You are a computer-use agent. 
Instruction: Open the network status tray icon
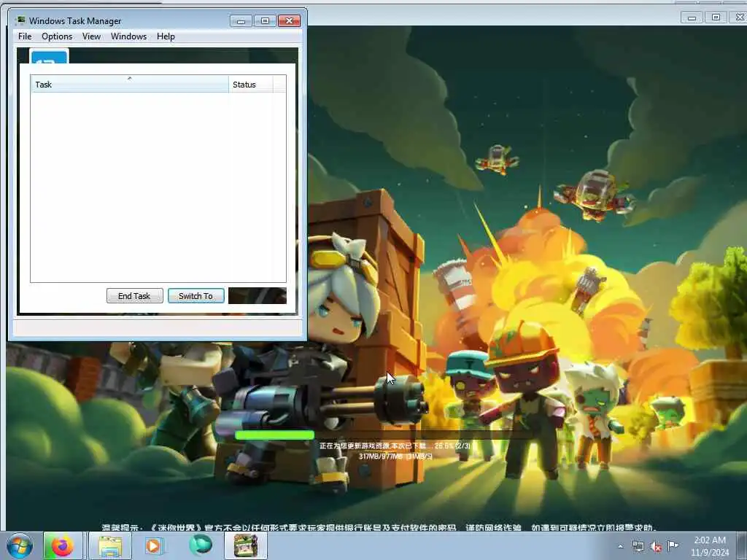click(638, 547)
